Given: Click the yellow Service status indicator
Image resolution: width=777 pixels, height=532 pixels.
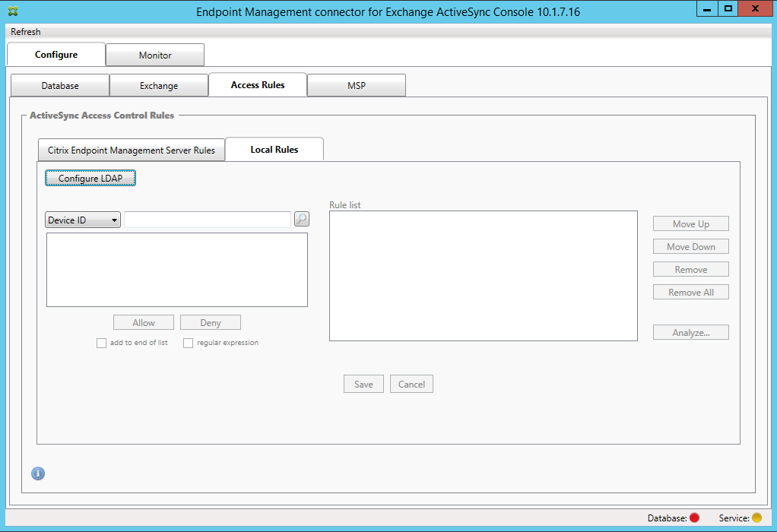Looking at the screenshot, I should pos(756,518).
